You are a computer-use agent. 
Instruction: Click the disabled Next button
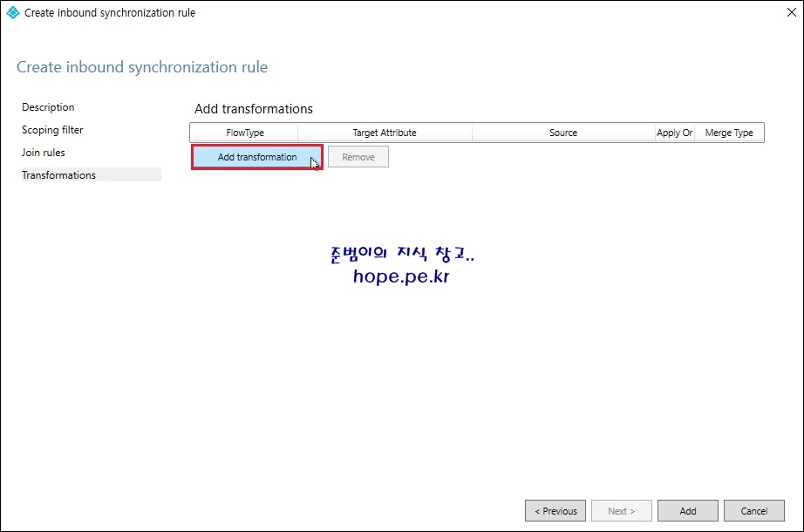622,511
